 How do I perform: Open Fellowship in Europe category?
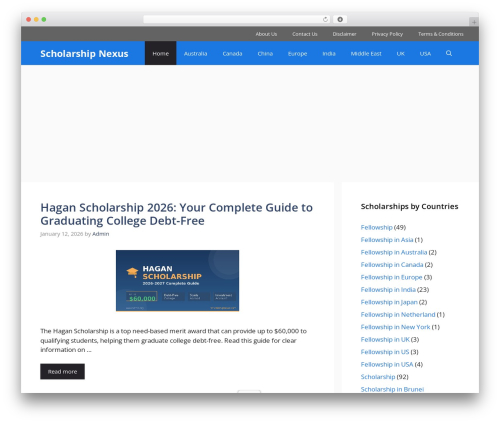(391, 277)
